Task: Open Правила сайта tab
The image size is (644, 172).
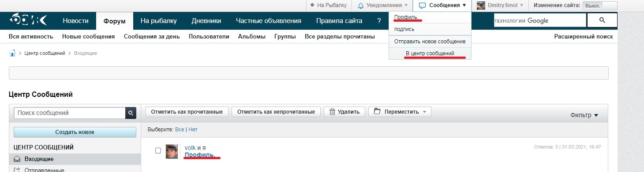Action: (x=339, y=21)
